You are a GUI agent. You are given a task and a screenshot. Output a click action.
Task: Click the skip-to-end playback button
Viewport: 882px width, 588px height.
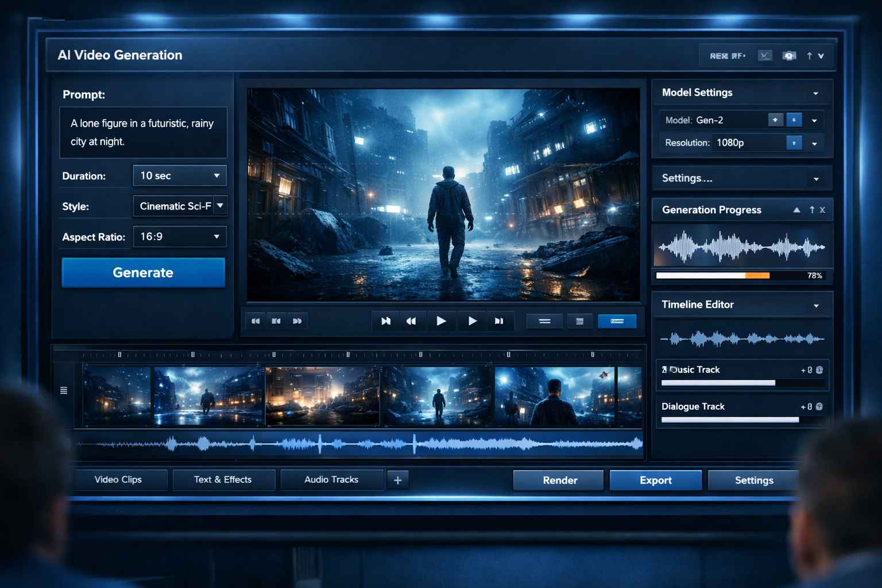[x=499, y=321]
